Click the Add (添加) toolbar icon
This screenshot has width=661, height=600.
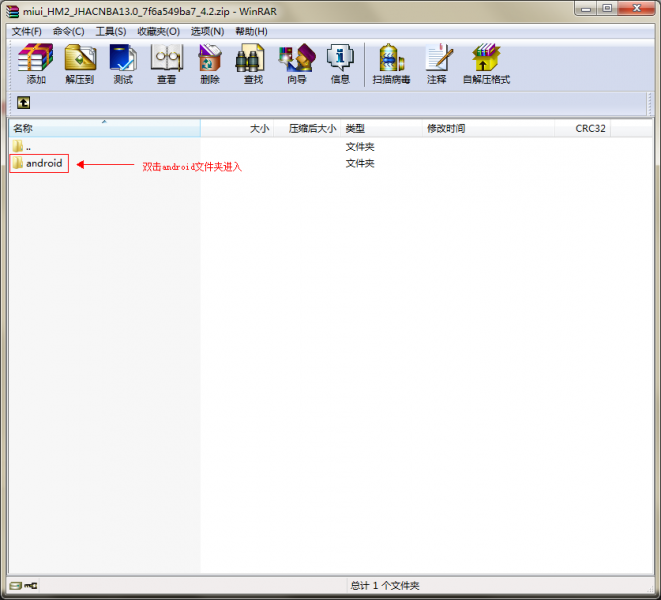pos(36,63)
